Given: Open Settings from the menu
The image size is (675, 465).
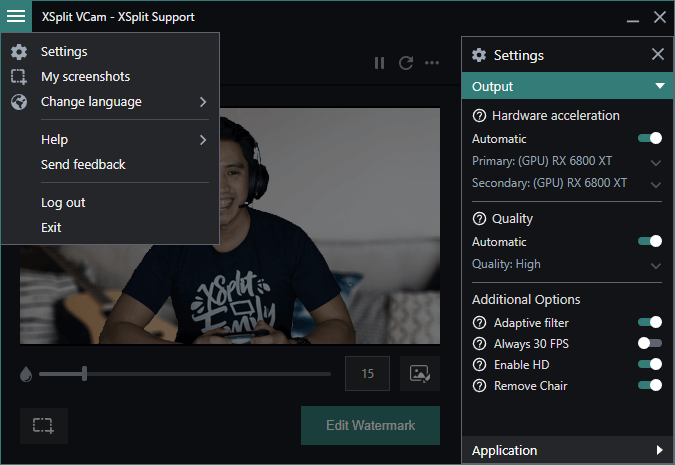Looking at the screenshot, I should click(x=110, y=52).
